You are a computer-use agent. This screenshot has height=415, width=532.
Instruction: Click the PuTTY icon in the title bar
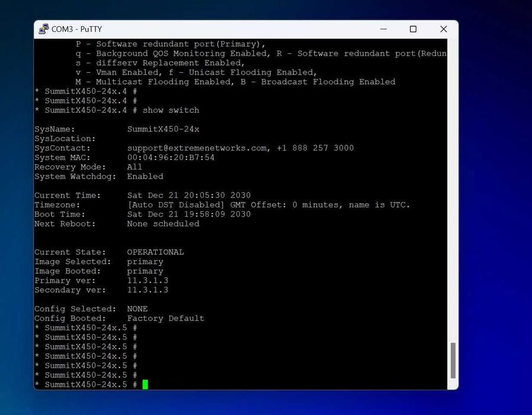(x=44, y=29)
